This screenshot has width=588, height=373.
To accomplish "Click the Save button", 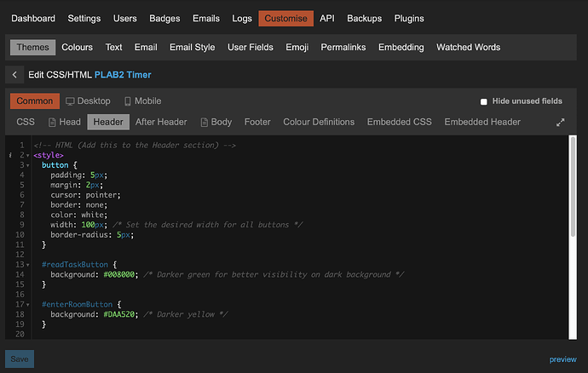I will coord(20,359).
